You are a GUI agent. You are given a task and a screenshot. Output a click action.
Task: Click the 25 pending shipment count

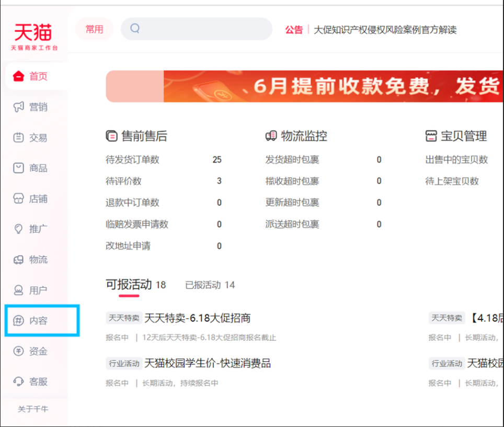click(x=217, y=160)
